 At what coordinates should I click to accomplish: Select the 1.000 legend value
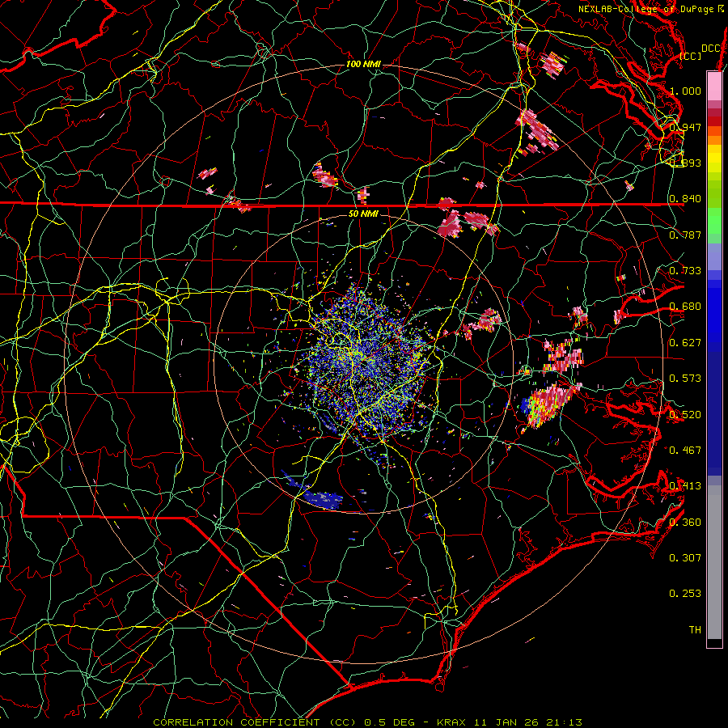point(685,91)
